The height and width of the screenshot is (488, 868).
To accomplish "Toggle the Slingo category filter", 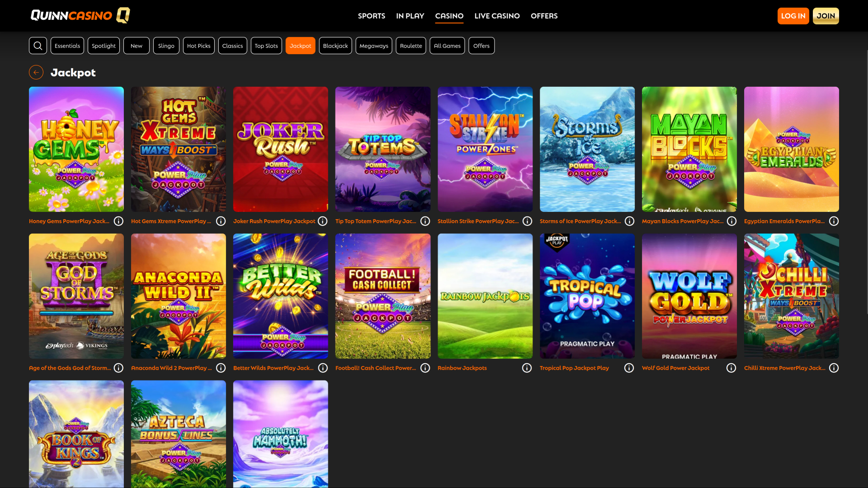I will 166,45.
